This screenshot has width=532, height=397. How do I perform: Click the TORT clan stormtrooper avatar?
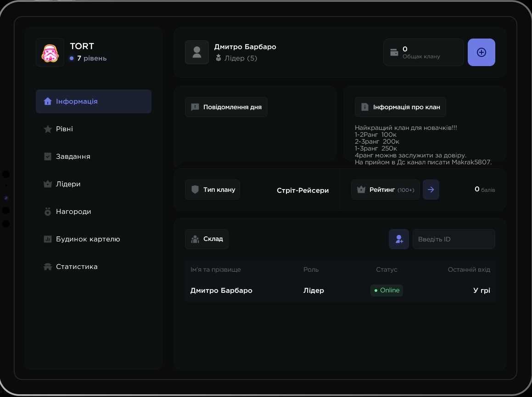click(x=50, y=52)
